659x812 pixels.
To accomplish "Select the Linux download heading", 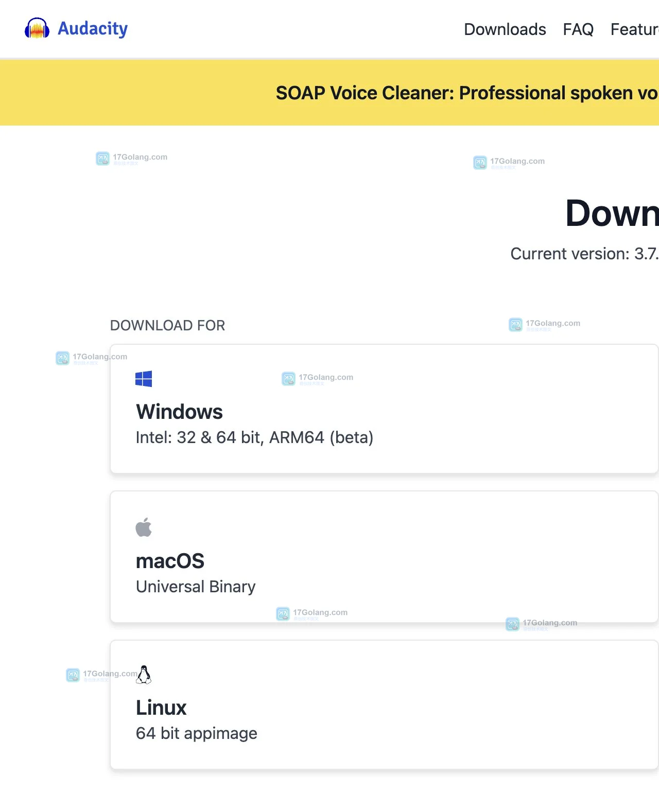I will pyautogui.click(x=161, y=708).
